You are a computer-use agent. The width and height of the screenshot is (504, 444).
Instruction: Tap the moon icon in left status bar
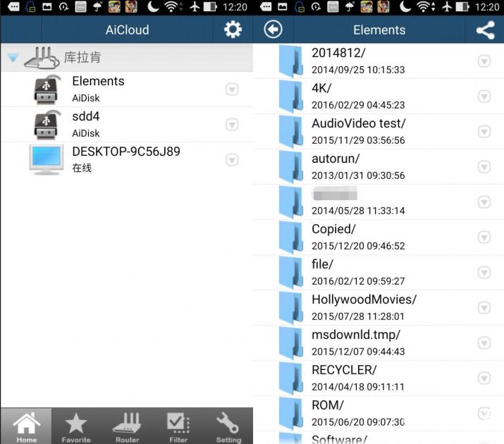pyautogui.click(x=153, y=6)
